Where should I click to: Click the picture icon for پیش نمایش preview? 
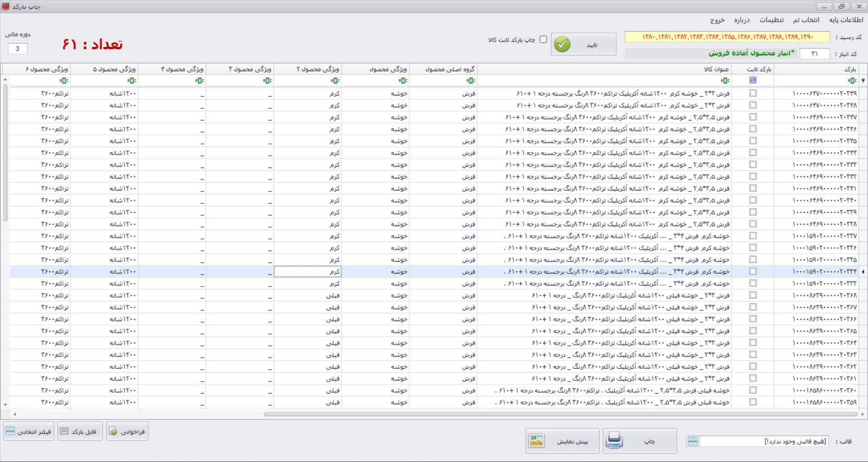537,441
